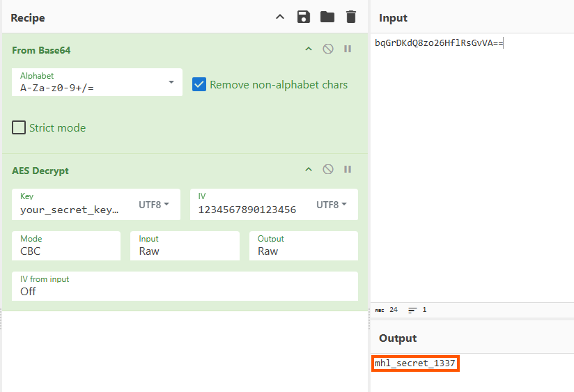This screenshot has height=392, width=574.
Task: Set a breakpoint on AES Decrypt
Action: point(348,169)
